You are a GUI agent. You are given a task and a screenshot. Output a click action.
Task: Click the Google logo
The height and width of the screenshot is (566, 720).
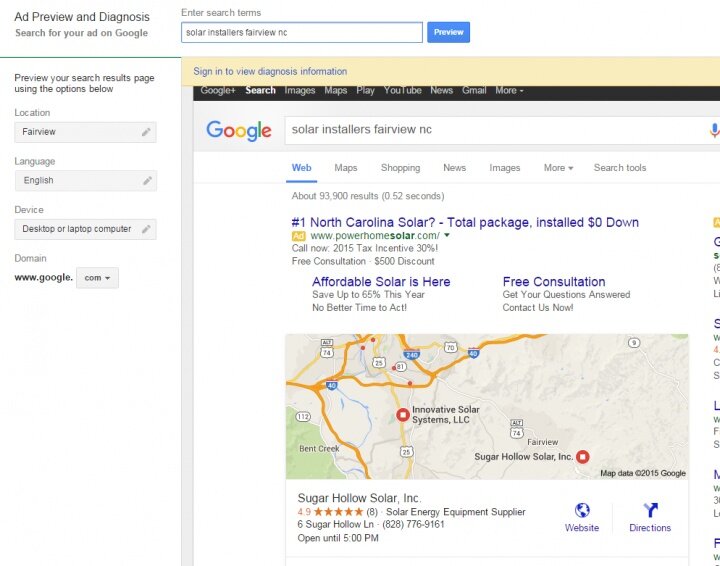coord(239,131)
